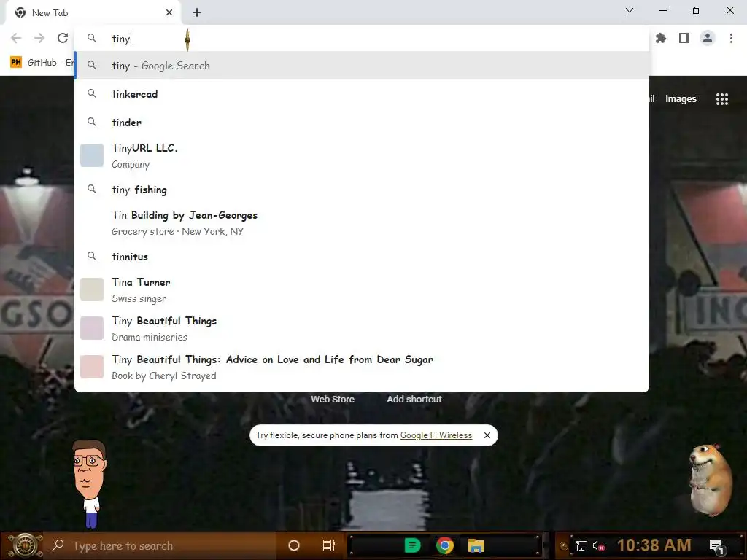Click the search icon beside tiny fishing

pyautogui.click(x=92, y=190)
